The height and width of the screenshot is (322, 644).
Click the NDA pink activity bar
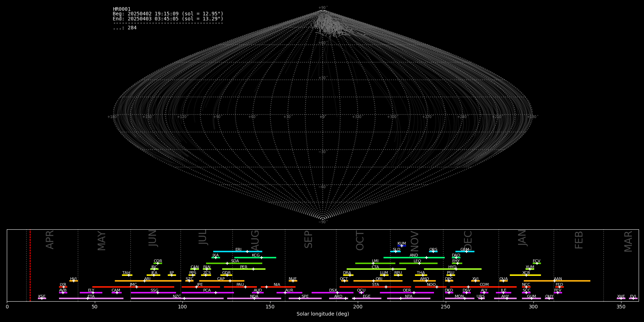[254, 298]
